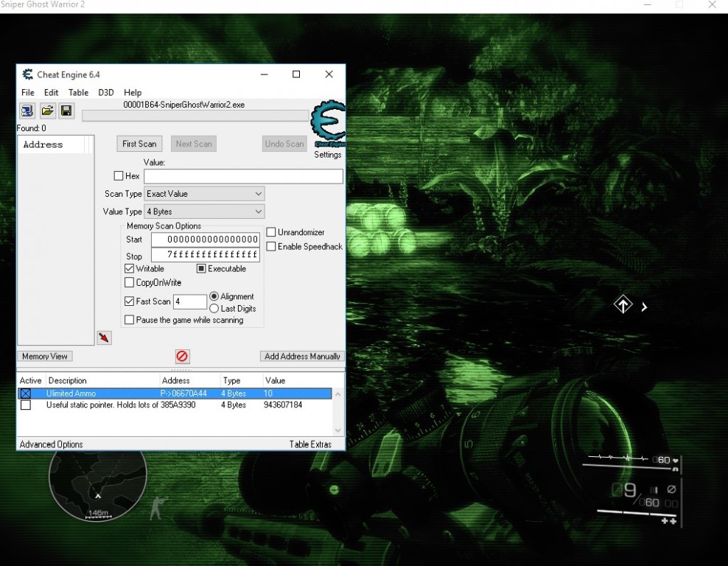Click the Next Scan button
The width and height of the screenshot is (728, 566).
coord(194,144)
